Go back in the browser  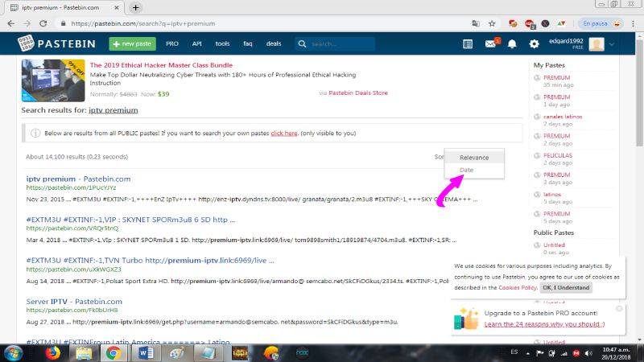pyautogui.click(x=11, y=24)
